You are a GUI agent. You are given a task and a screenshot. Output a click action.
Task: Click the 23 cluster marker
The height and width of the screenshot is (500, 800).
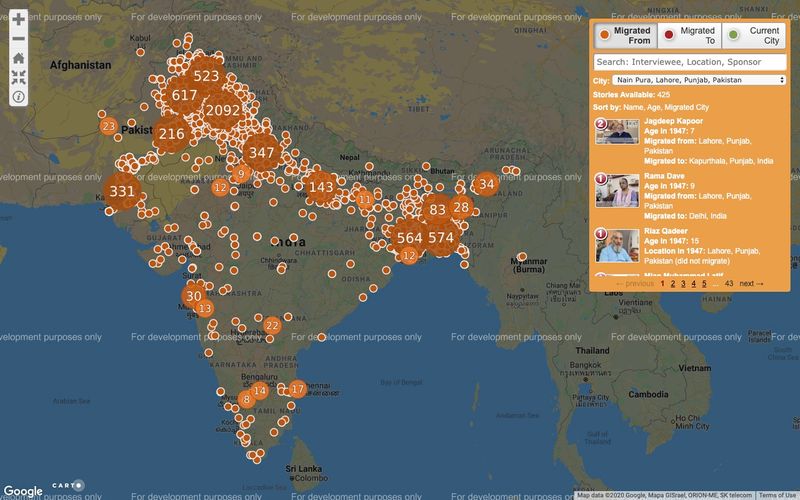[108, 126]
